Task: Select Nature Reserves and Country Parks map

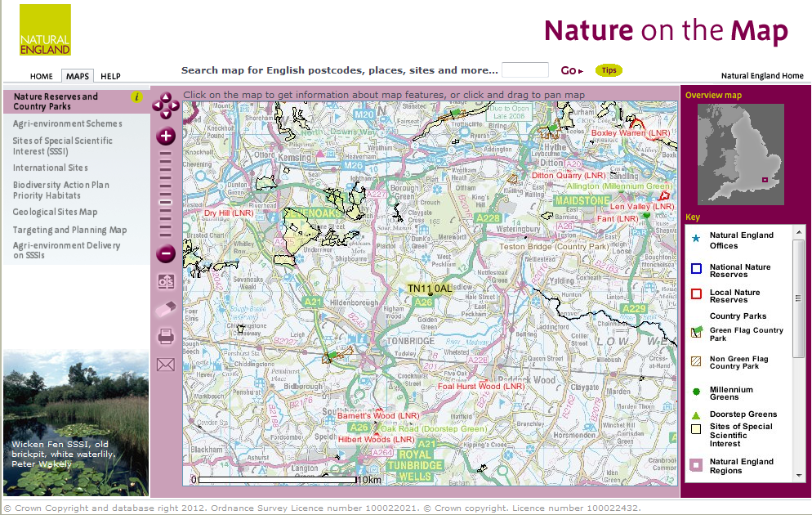Action: (x=77, y=101)
